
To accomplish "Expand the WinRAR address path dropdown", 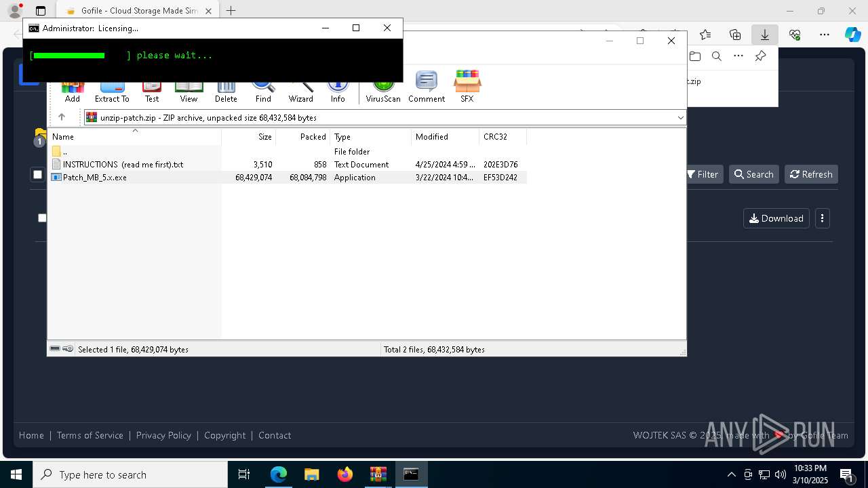I will pyautogui.click(x=680, y=118).
